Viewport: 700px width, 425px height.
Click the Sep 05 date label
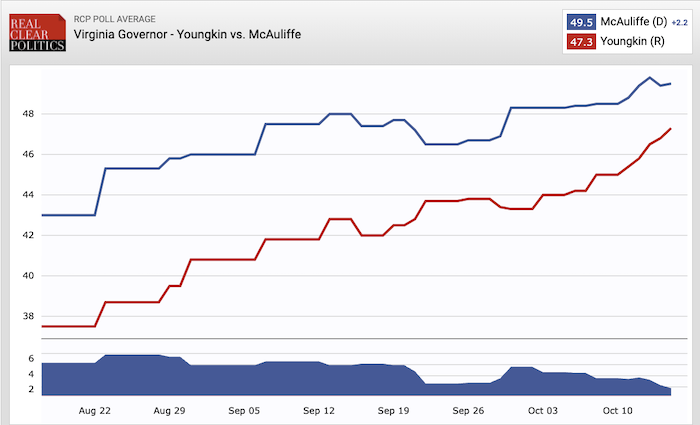245,410
